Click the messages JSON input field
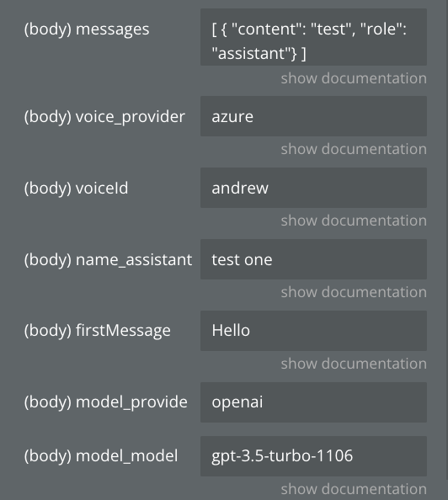This screenshot has height=500, width=448. [x=313, y=37]
